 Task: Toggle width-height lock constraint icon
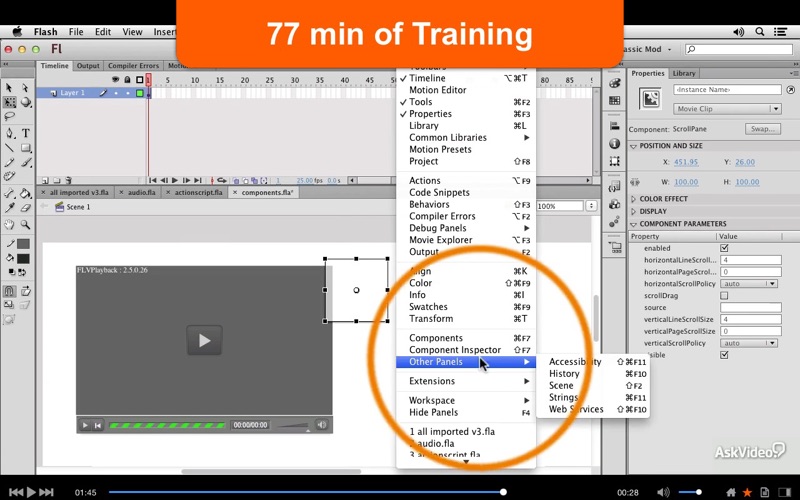pos(635,182)
